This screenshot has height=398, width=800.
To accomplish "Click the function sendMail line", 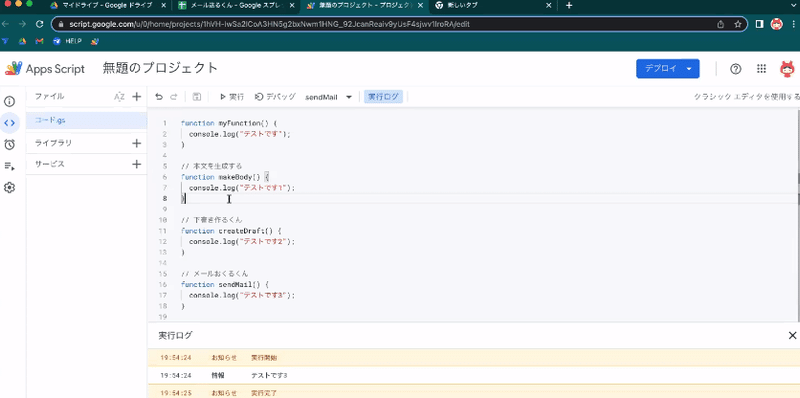I will 224,284.
